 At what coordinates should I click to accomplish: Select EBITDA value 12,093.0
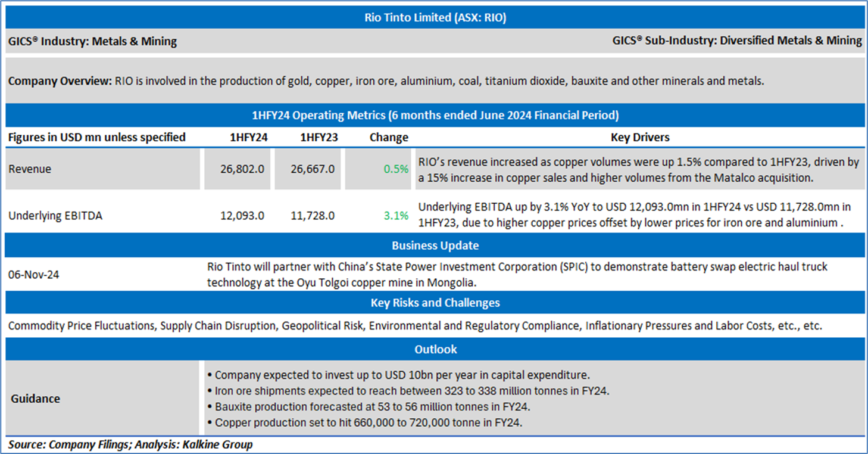coord(242,216)
